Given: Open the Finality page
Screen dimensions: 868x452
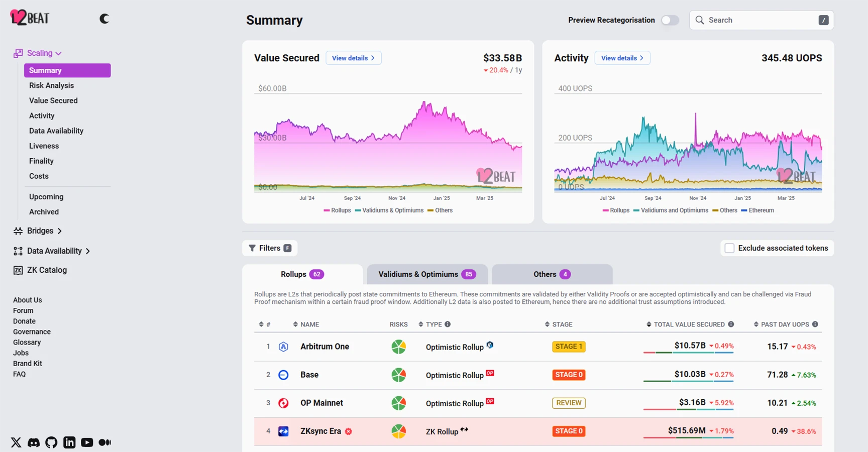Looking at the screenshot, I should point(41,161).
